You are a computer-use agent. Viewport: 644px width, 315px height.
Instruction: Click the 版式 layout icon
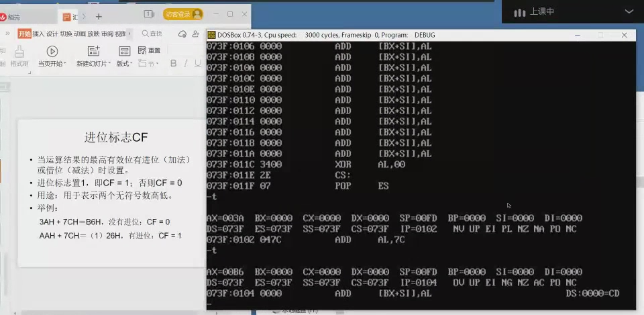(x=124, y=51)
